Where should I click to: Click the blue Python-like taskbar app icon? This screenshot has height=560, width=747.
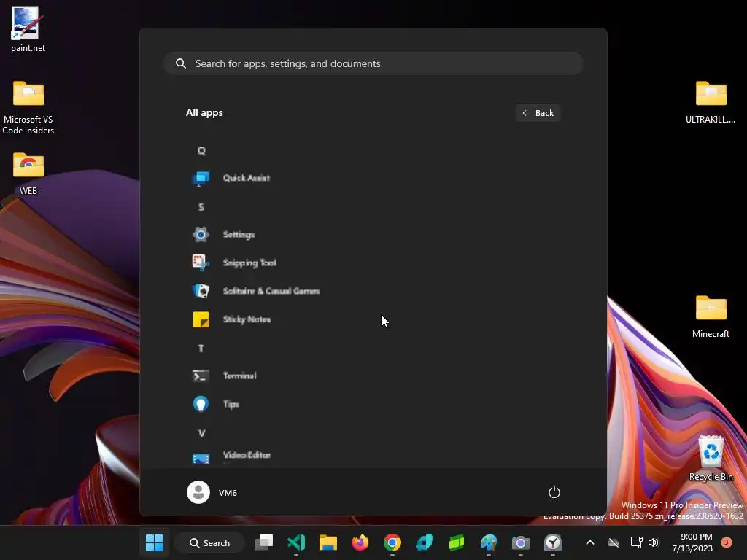(425, 542)
